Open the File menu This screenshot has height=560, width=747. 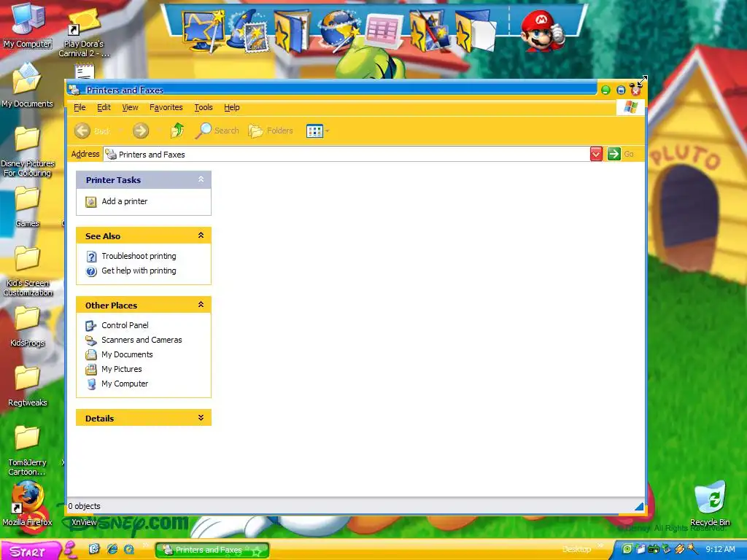80,107
